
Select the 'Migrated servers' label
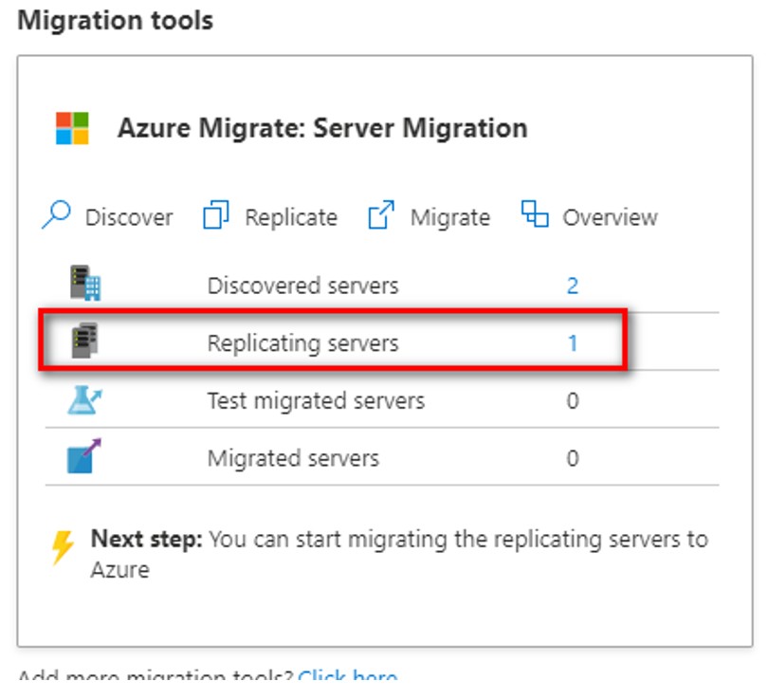click(x=293, y=458)
